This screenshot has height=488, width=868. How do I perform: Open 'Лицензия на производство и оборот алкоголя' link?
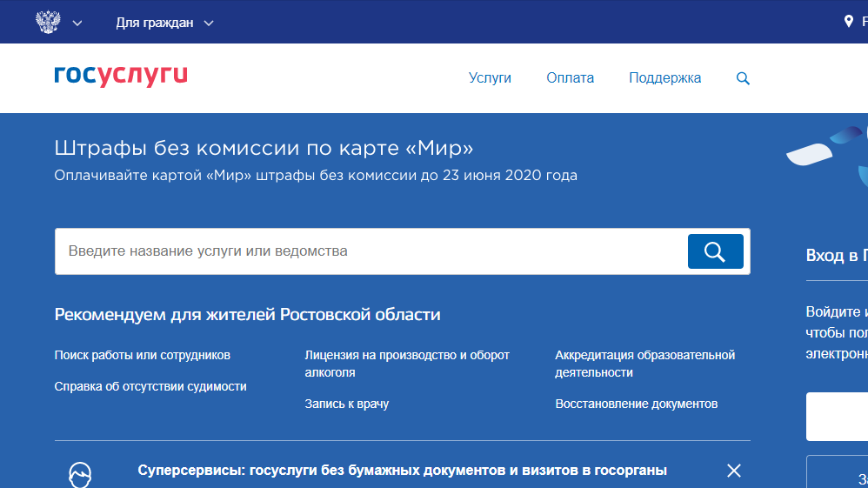(x=407, y=364)
